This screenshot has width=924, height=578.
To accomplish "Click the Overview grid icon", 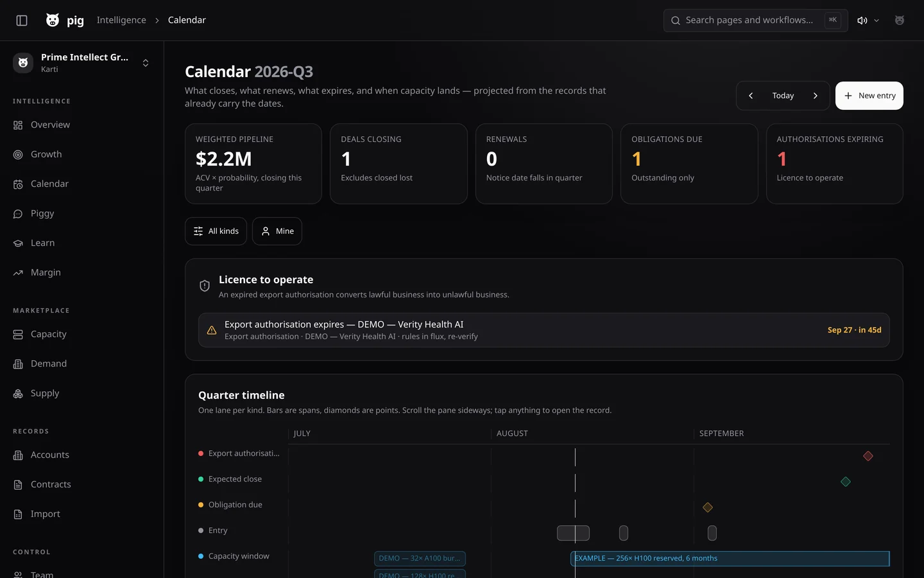I will pyautogui.click(x=18, y=125).
